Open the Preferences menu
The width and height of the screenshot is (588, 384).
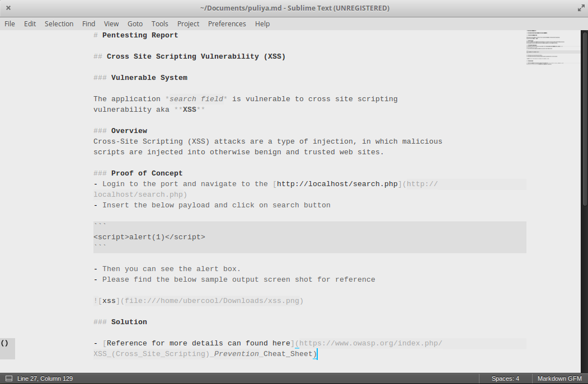pos(227,23)
